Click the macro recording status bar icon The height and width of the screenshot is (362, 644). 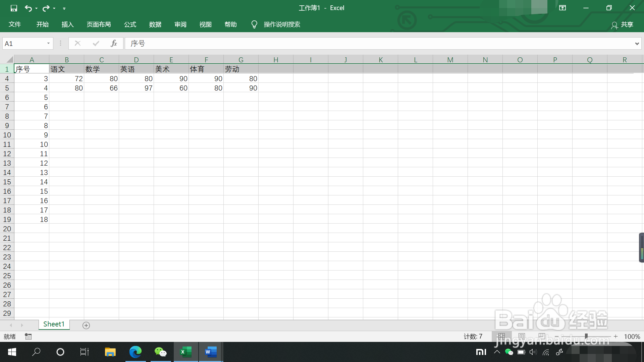[x=28, y=337]
